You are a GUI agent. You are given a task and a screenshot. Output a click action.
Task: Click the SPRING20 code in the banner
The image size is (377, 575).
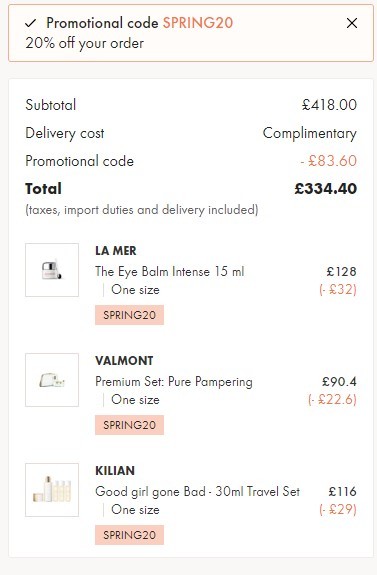coord(198,23)
